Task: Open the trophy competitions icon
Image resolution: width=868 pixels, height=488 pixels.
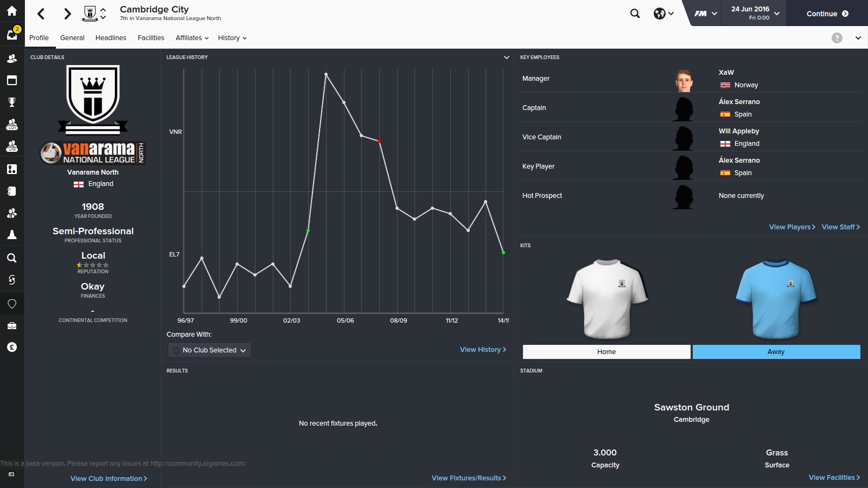Action: (12, 102)
